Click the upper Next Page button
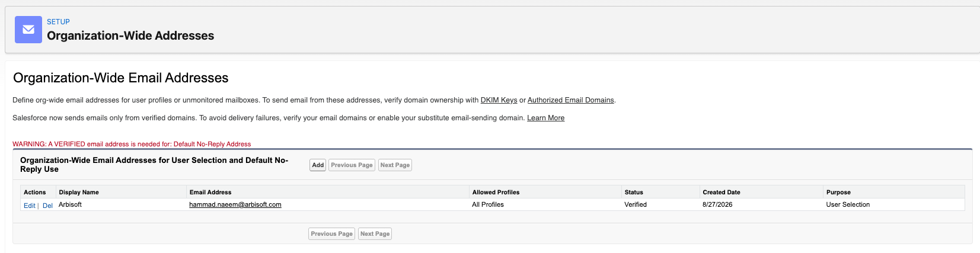980x253 pixels. (x=395, y=165)
